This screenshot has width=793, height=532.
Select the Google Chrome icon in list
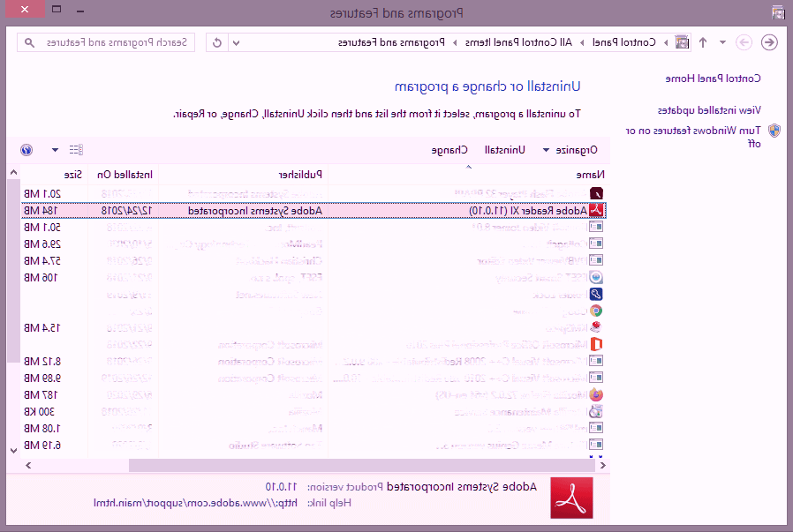click(x=596, y=311)
